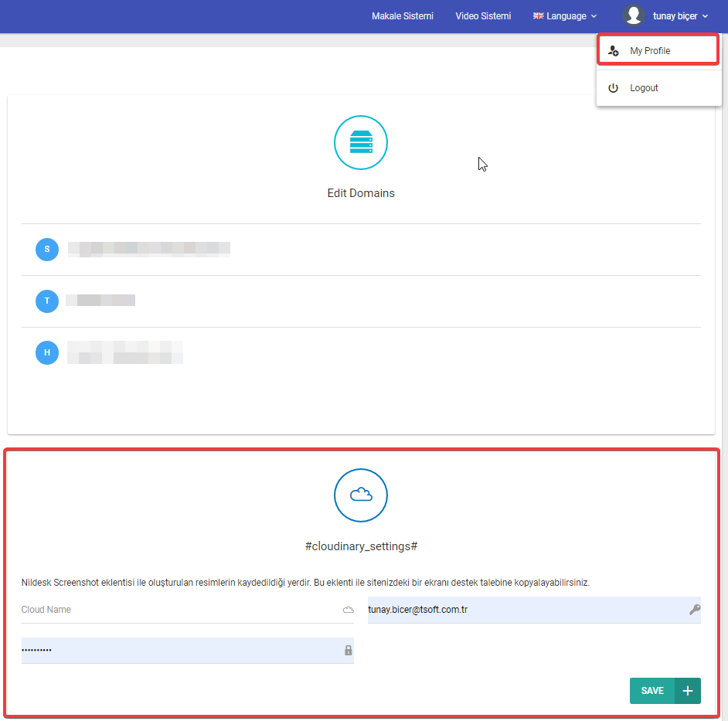Image resolution: width=728 pixels, height=721 pixels.
Task: Click the Edit Domains server icon
Action: point(360,142)
